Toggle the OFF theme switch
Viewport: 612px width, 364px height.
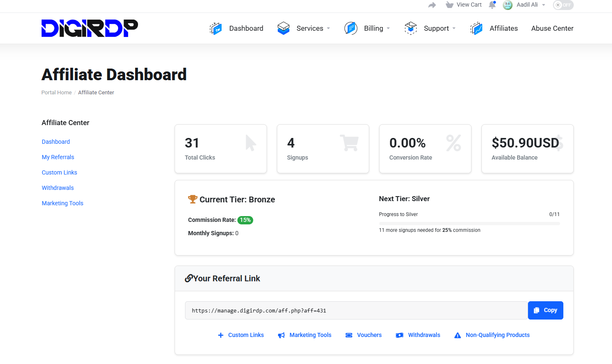(x=563, y=5)
